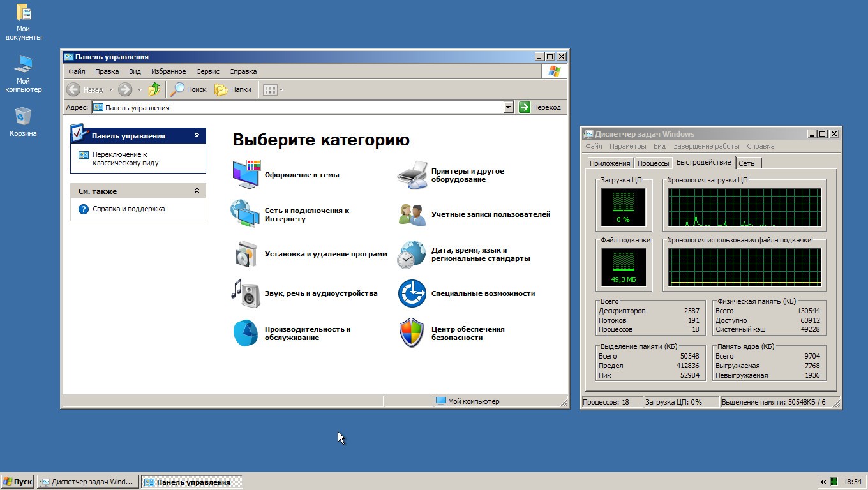Click the Back arrow in Control Panel toolbar
The image size is (868, 490).
click(73, 89)
